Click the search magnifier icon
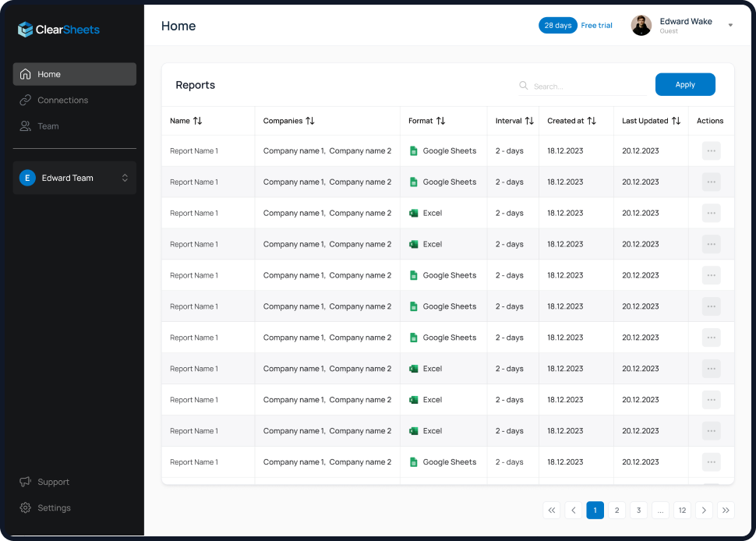The image size is (756, 541). pyautogui.click(x=523, y=85)
